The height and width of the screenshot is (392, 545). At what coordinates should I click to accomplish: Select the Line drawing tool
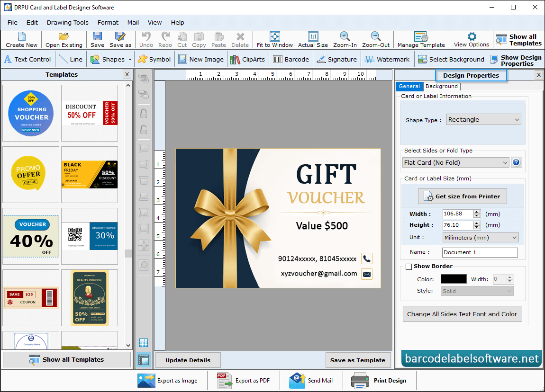71,59
